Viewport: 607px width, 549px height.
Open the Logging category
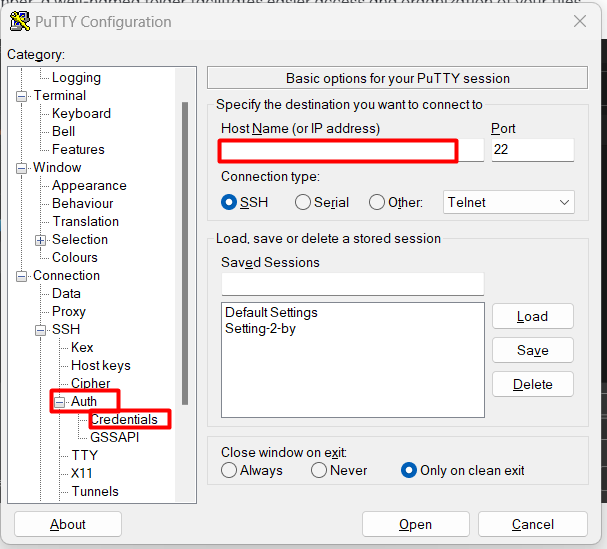tap(76, 77)
